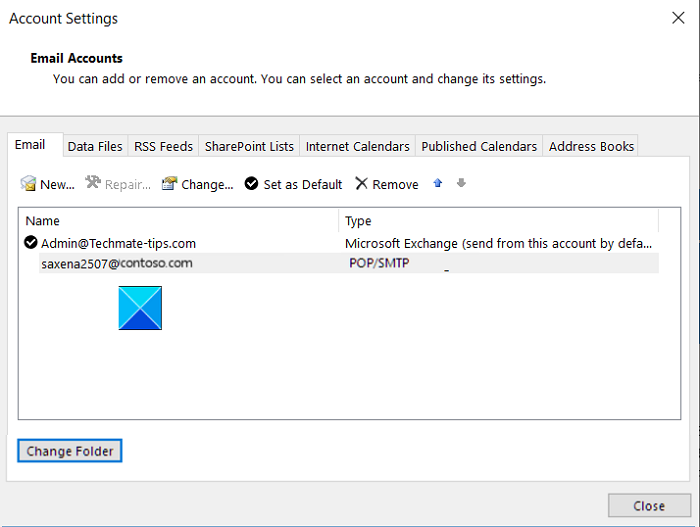Click the Remove X icon
This screenshot has height=527, width=700.
coord(362,184)
